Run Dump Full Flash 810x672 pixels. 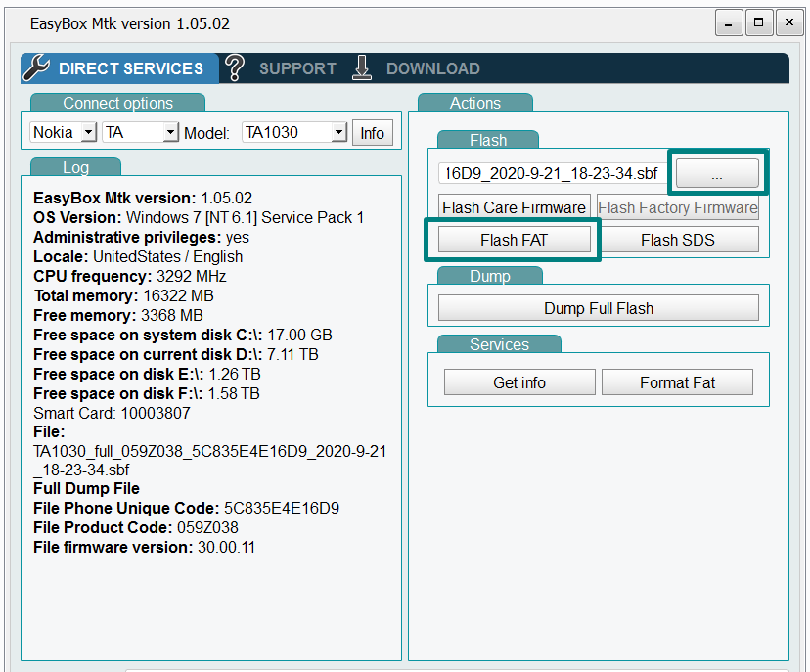click(x=598, y=308)
